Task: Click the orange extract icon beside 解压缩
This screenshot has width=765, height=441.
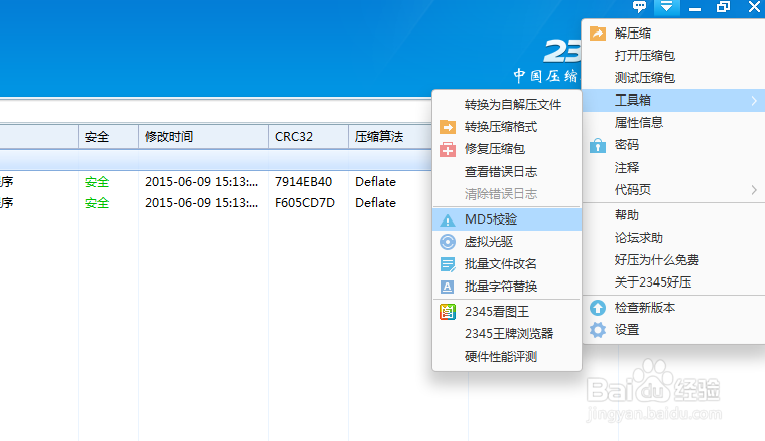Action: point(598,33)
